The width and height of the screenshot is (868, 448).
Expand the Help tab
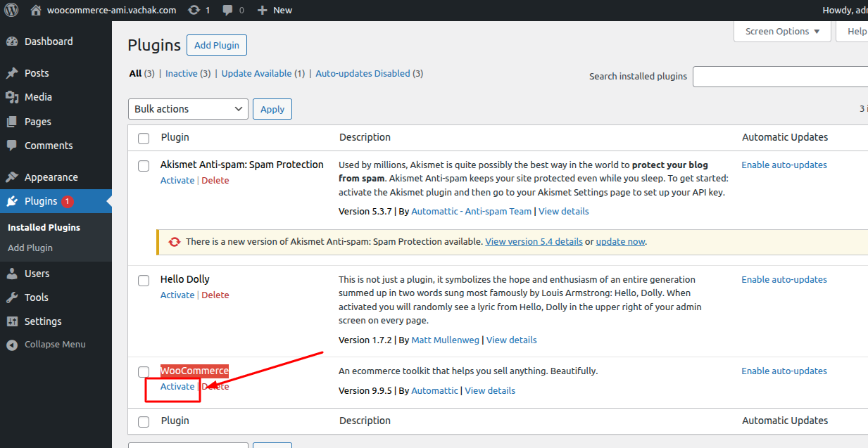click(853, 31)
